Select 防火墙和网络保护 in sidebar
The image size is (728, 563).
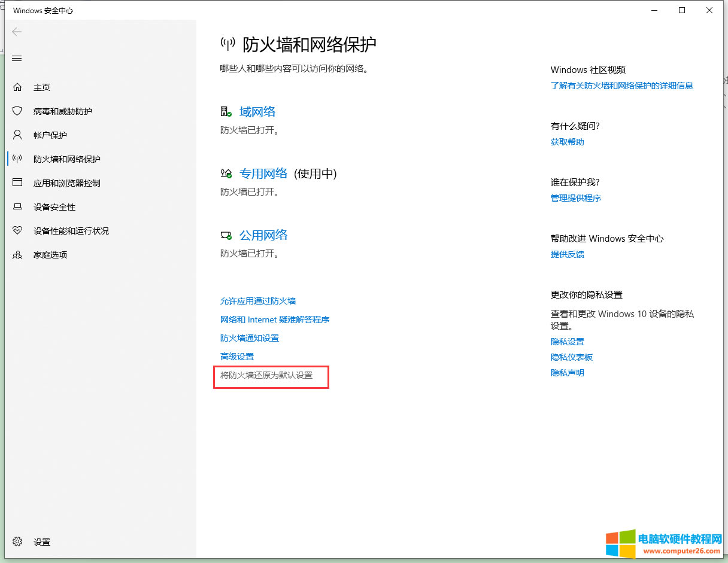pyautogui.click(x=66, y=159)
